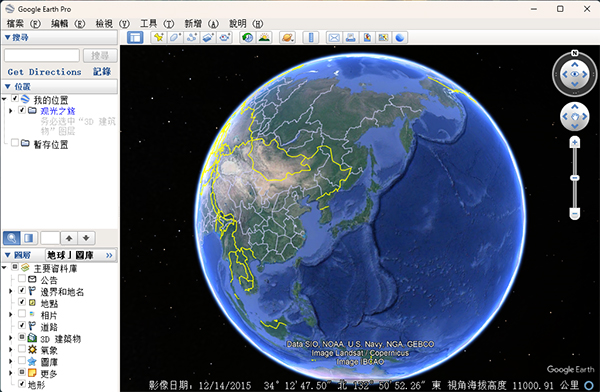Viewport: 600px width, 392px height.
Task: Move item down with the down arrow button
Action: 86,238
